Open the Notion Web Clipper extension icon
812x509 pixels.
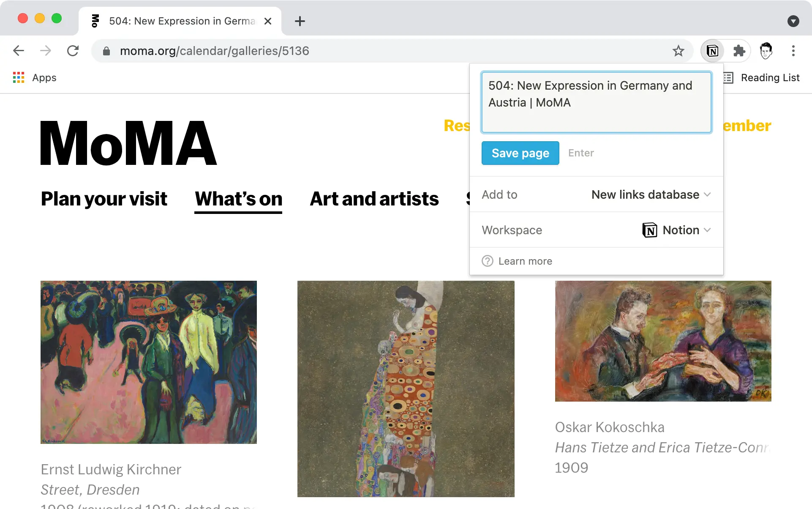click(712, 51)
